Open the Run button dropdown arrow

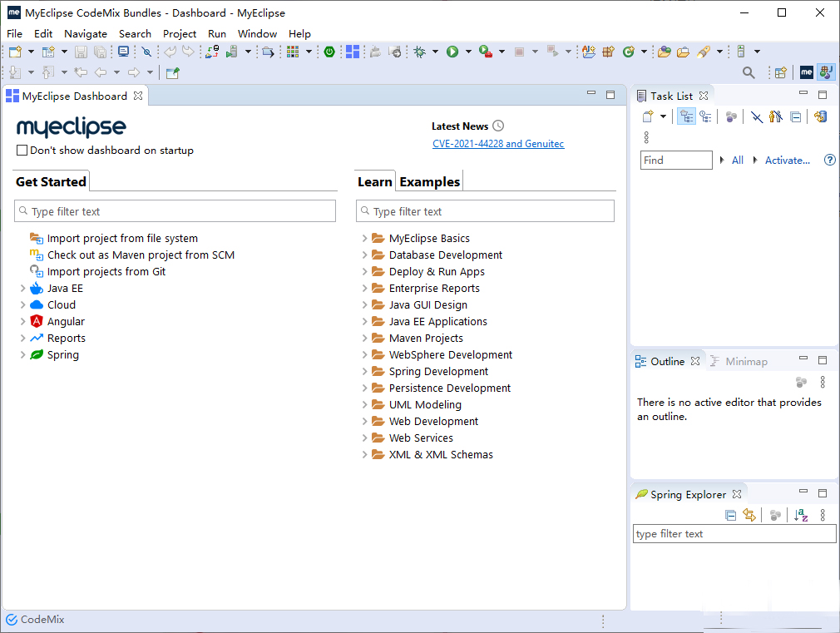point(468,52)
